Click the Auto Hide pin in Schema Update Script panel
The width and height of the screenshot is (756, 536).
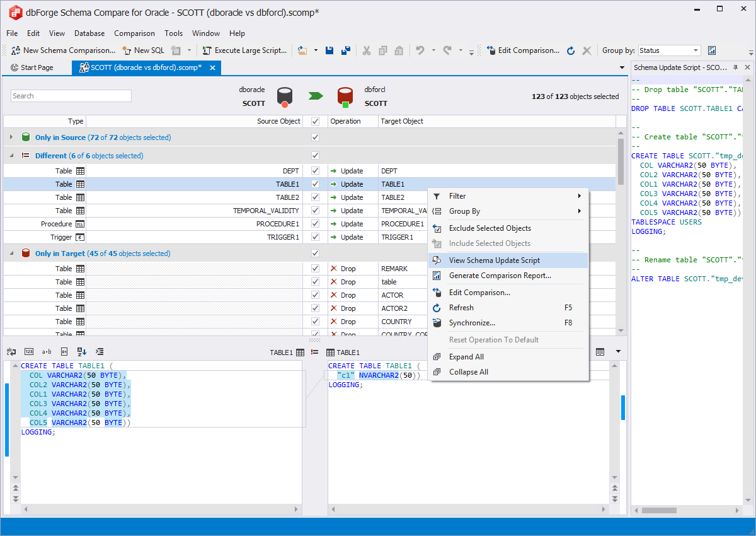735,67
